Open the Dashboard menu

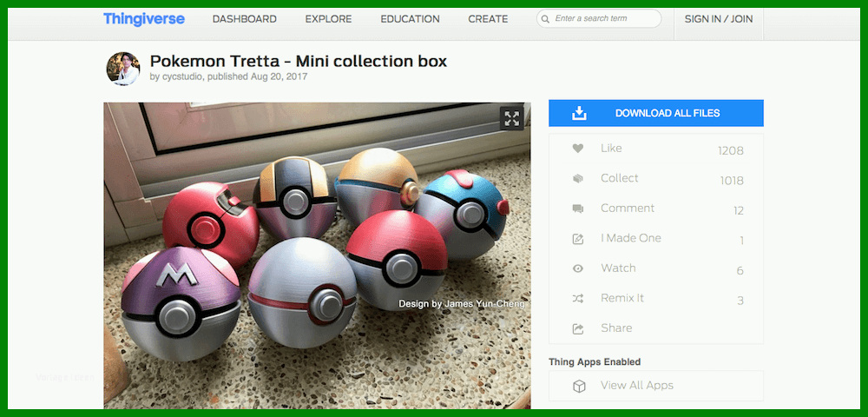245,19
